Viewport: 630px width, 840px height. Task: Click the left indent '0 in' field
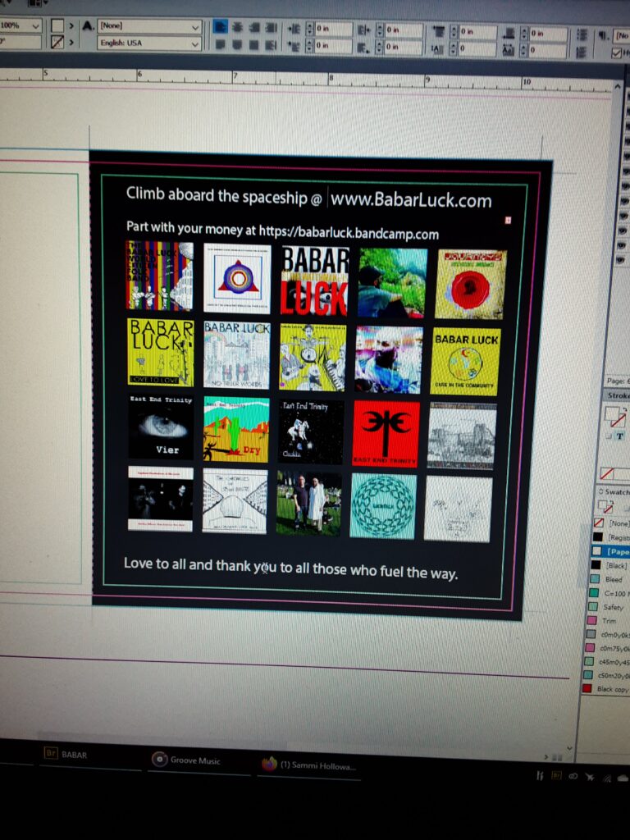point(333,29)
